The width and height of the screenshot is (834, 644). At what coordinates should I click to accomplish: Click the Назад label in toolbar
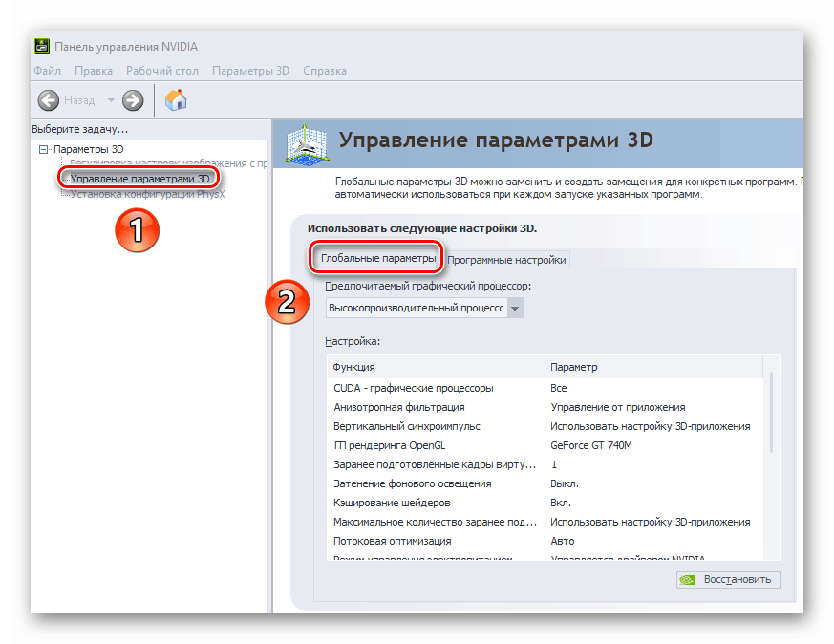pyautogui.click(x=79, y=100)
